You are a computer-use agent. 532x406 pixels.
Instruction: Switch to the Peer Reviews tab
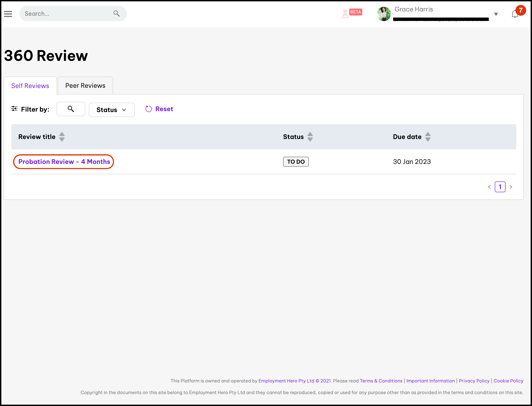click(x=85, y=85)
